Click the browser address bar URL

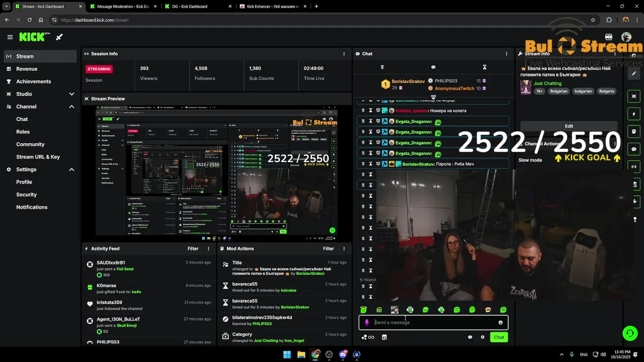(95, 20)
